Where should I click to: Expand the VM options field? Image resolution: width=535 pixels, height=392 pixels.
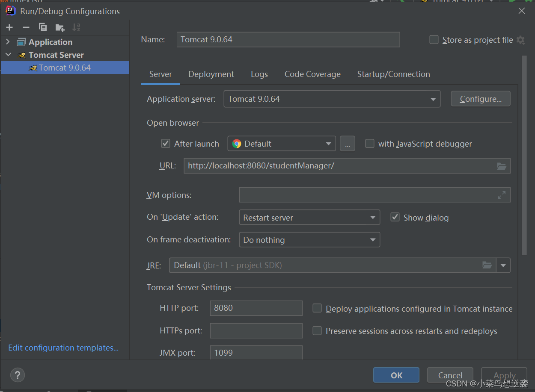502,195
